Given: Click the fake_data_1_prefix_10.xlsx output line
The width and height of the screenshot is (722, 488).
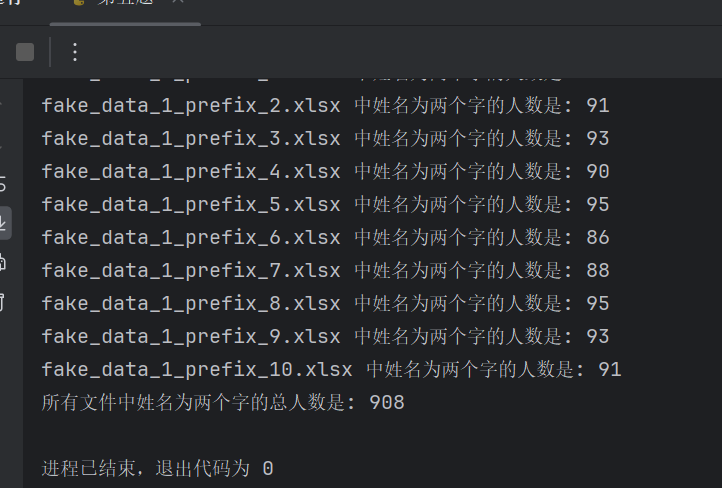Looking at the screenshot, I should [x=331, y=369].
